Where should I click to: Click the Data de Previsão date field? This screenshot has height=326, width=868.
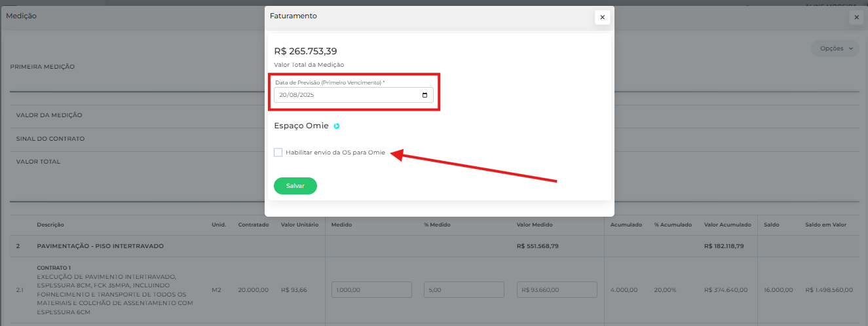point(347,95)
